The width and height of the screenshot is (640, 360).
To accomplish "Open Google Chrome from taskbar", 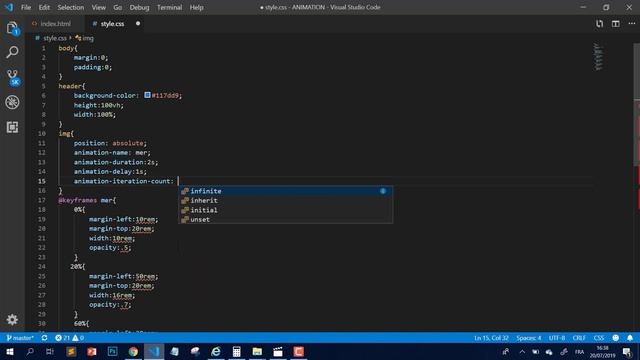I will [133, 351].
